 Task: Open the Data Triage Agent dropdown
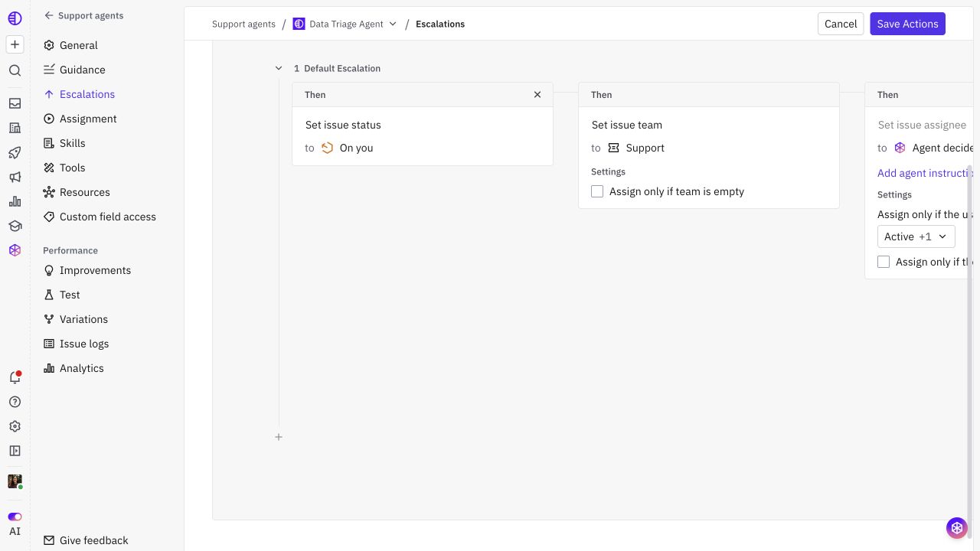[x=345, y=24]
